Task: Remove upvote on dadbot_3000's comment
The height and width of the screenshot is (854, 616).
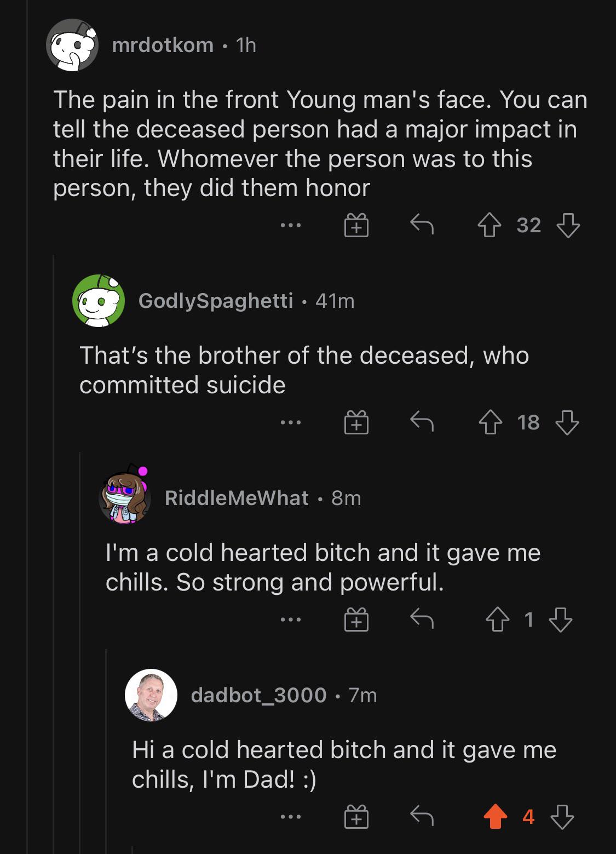Action: [x=496, y=817]
